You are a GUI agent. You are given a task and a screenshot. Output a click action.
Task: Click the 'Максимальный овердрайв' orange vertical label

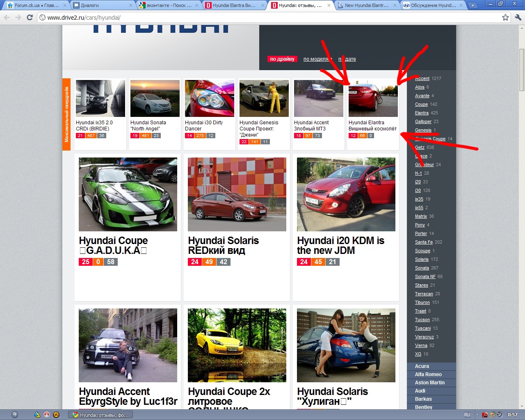tap(66, 114)
